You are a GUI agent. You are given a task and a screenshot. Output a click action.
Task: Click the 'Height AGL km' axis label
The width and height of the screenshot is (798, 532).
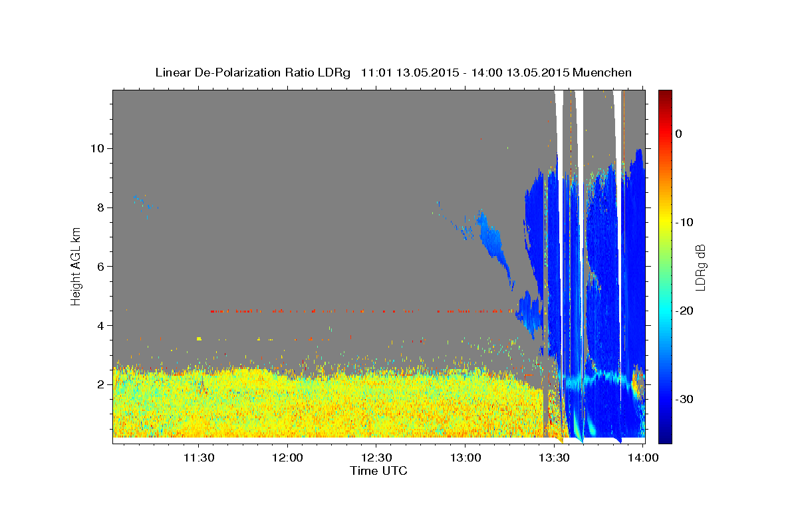point(76,266)
